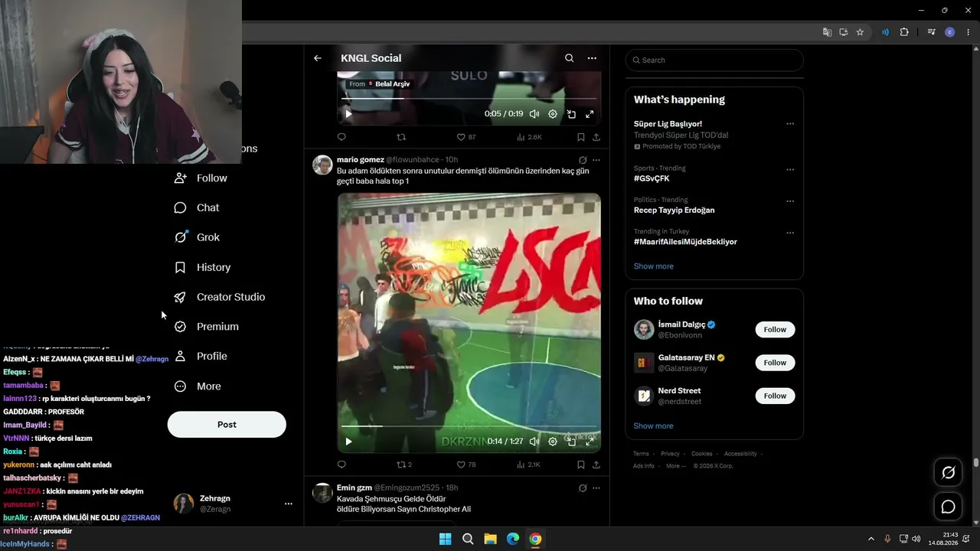Follow Nerd Street

pyautogui.click(x=775, y=396)
